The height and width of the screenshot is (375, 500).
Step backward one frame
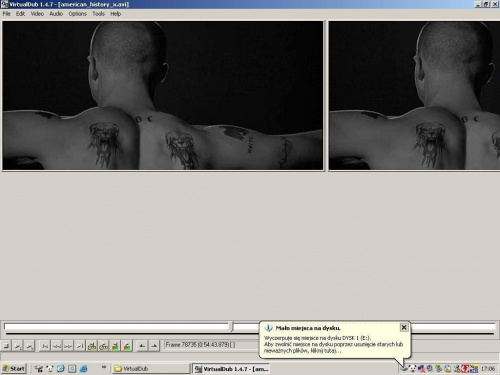coord(56,346)
